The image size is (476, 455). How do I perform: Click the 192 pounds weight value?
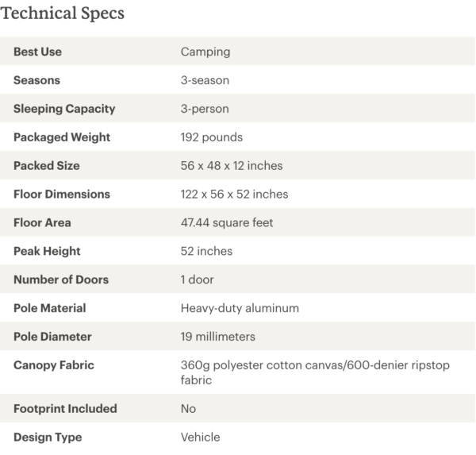(212, 137)
